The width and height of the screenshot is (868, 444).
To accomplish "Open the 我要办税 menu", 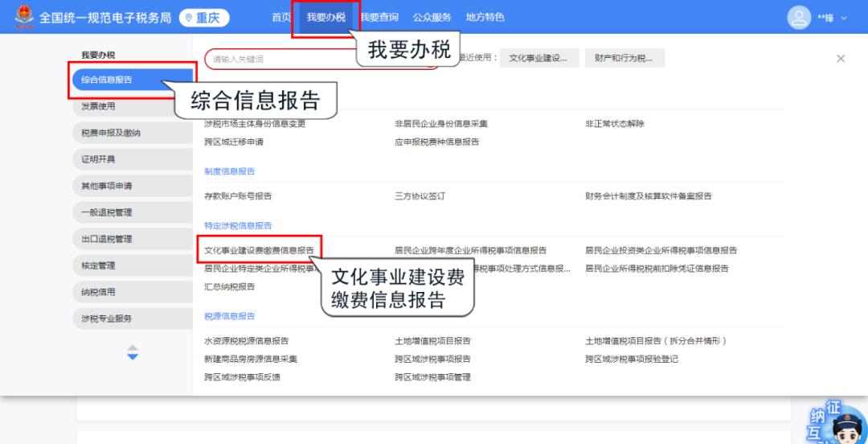I will tap(325, 18).
